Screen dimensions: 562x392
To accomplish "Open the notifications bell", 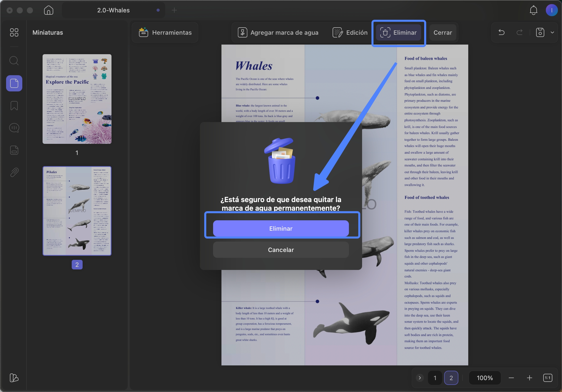I will 533,10.
